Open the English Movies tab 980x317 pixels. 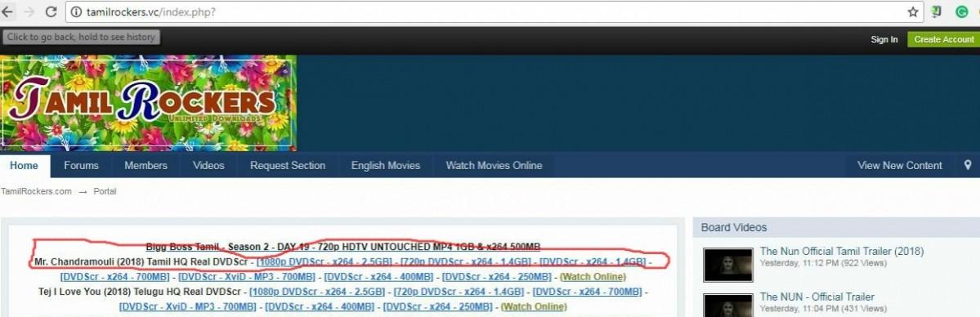click(x=386, y=166)
